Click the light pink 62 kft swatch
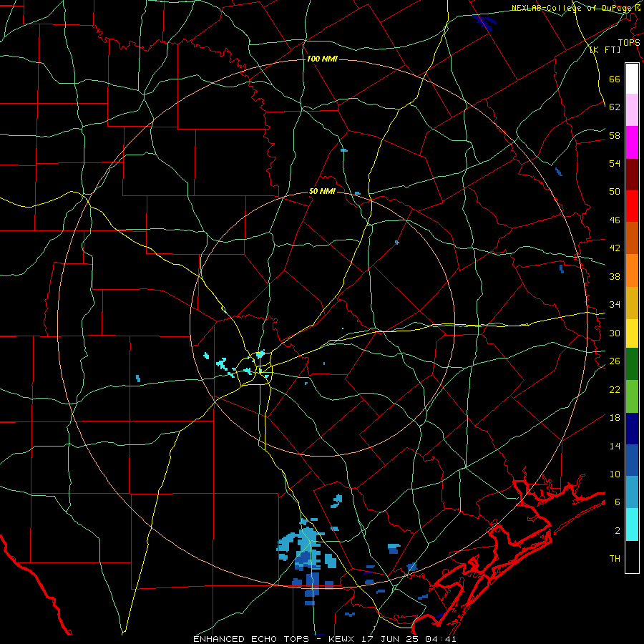This screenshot has width=644, height=644. [632, 110]
